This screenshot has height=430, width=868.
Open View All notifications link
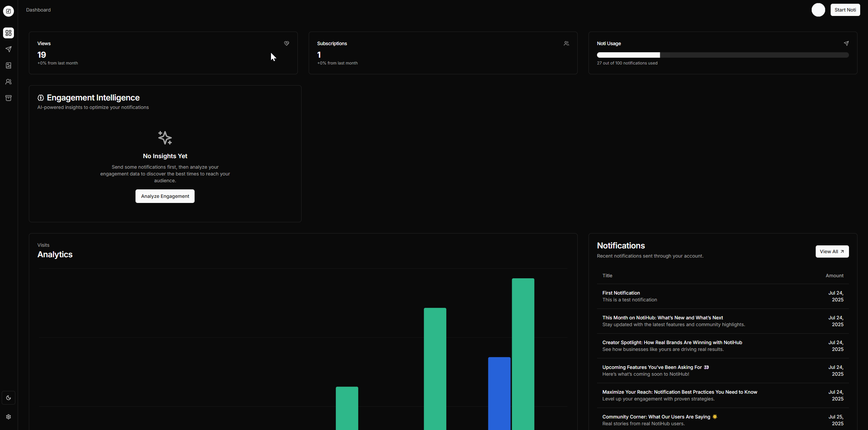coord(832,251)
